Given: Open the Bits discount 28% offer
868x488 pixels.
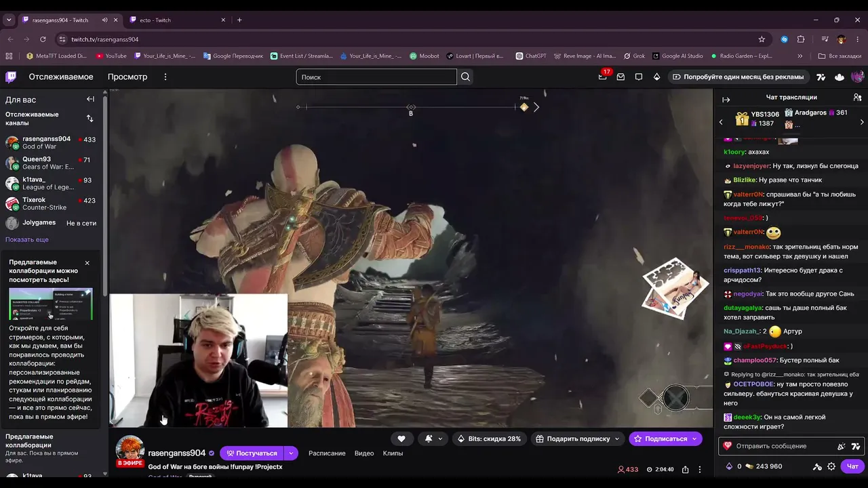Looking at the screenshot, I should [x=490, y=439].
